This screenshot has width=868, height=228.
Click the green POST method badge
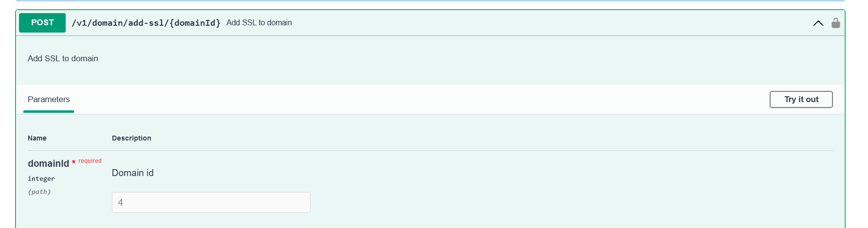(42, 23)
